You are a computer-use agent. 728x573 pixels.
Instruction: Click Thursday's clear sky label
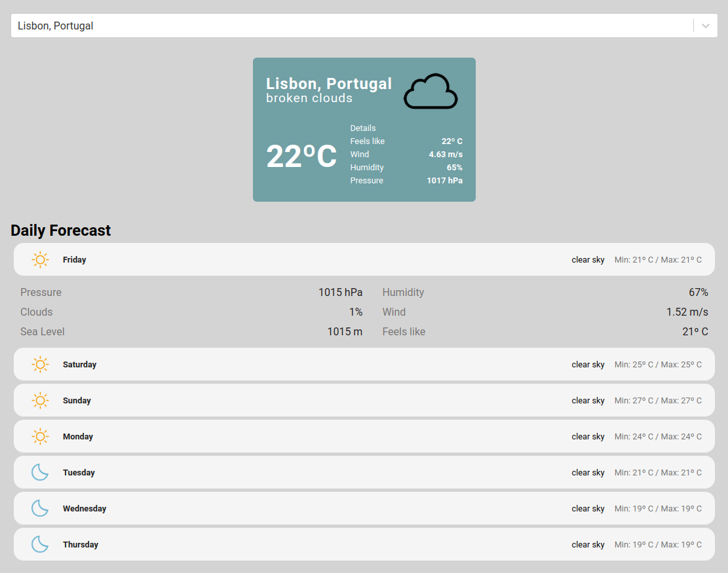(x=588, y=545)
